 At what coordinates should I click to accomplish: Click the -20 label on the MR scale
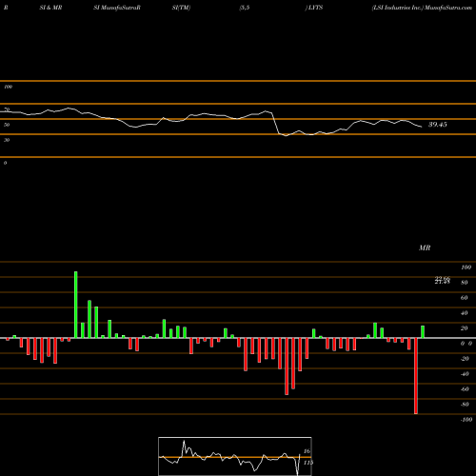(465, 359)
